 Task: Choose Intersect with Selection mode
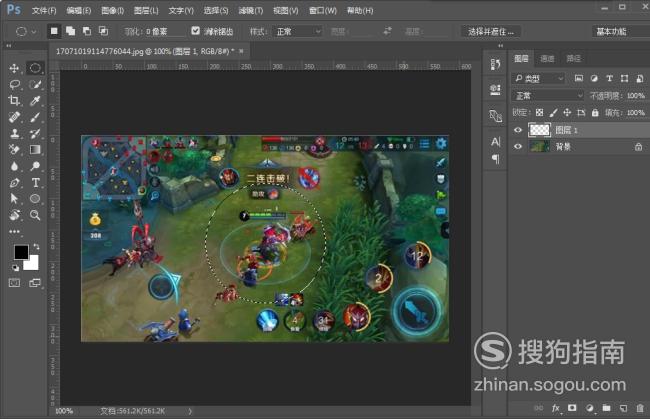[103, 31]
